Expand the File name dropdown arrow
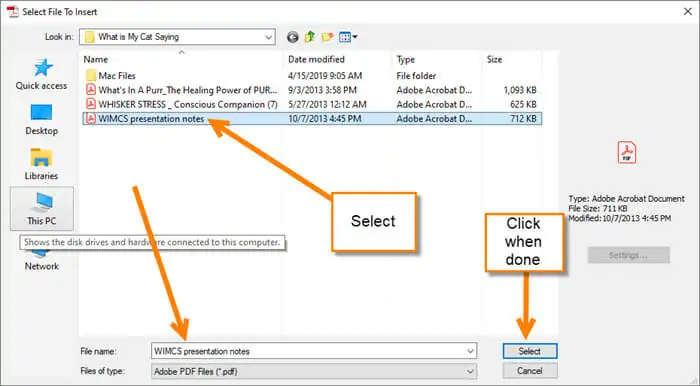The image size is (700, 386). tap(470, 351)
